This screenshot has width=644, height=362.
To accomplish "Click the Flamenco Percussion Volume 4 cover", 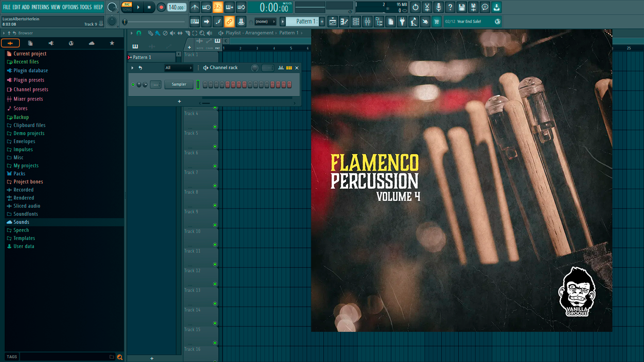I will pos(462,181).
